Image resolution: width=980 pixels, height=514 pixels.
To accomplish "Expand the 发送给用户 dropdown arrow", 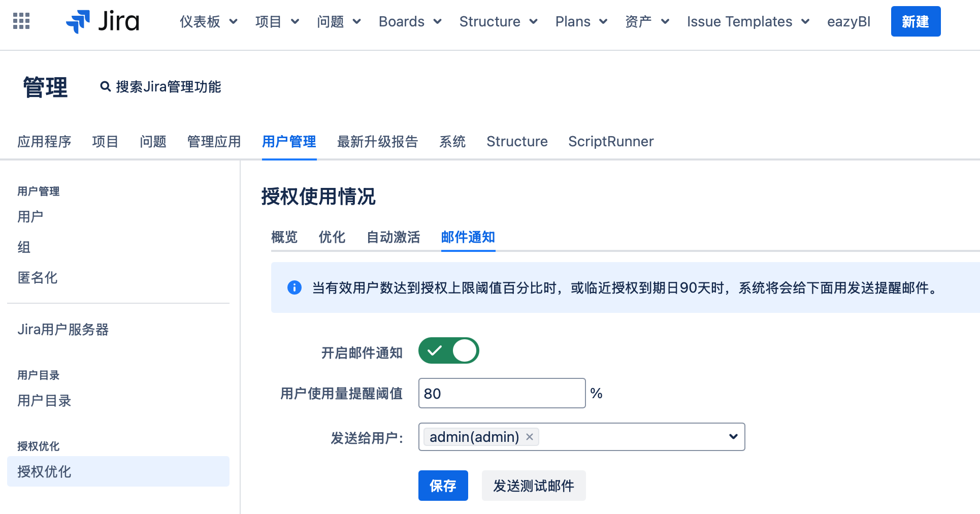I will coord(733,437).
